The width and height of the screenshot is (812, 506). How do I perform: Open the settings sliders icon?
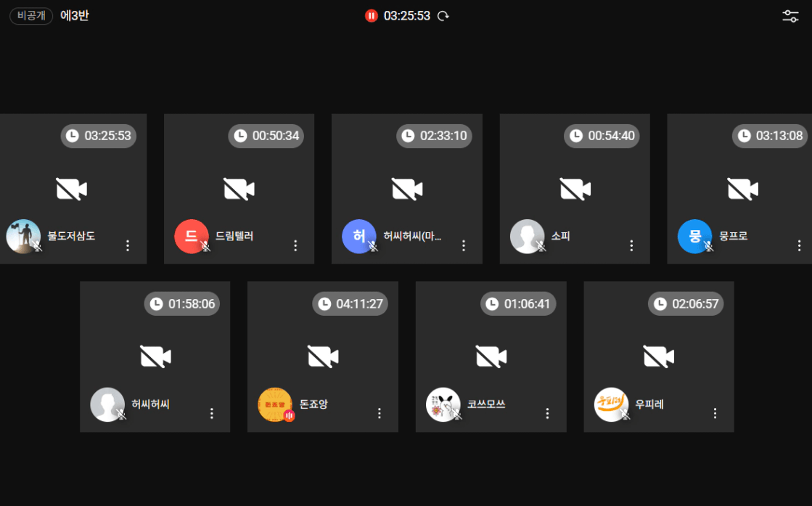pyautogui.click(x=790, y=16)
